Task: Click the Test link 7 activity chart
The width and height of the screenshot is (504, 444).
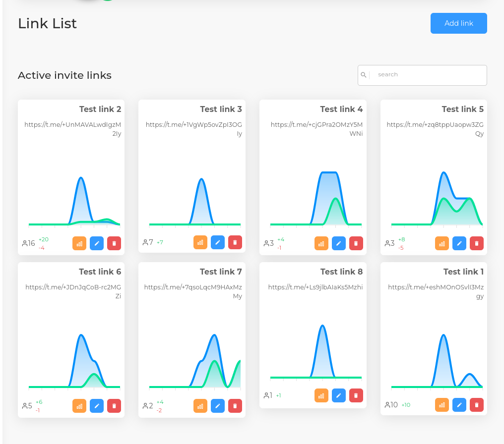Action: (x=195, y=361)
